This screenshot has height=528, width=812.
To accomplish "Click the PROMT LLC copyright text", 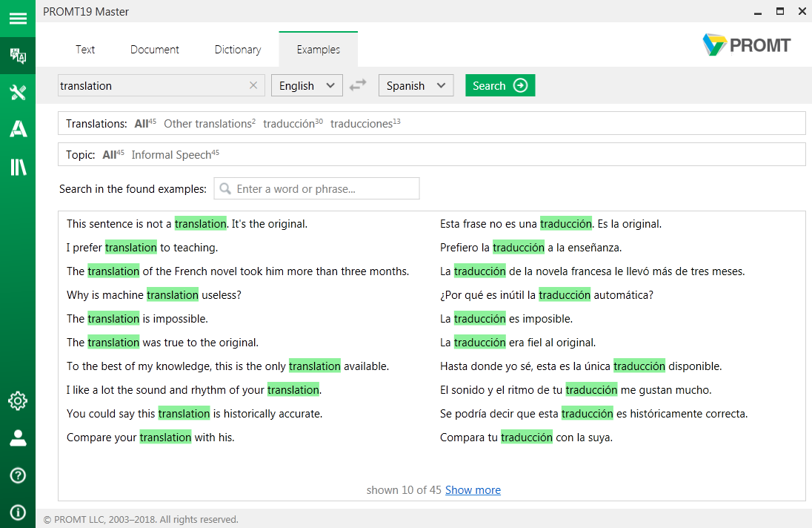I will 141,519.
